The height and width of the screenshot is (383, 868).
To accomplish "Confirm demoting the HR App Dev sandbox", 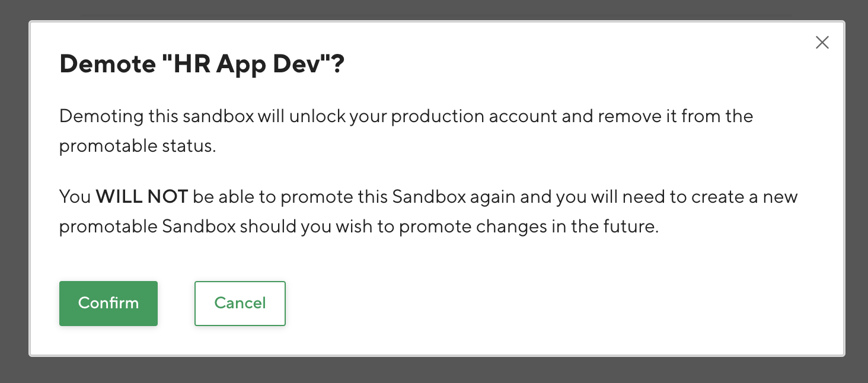I will coord(108,304).
